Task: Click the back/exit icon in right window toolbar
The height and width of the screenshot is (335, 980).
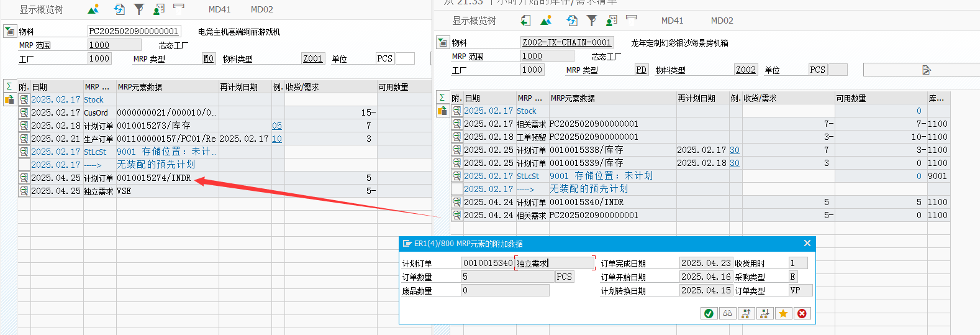Action: (x=525, y=21)
